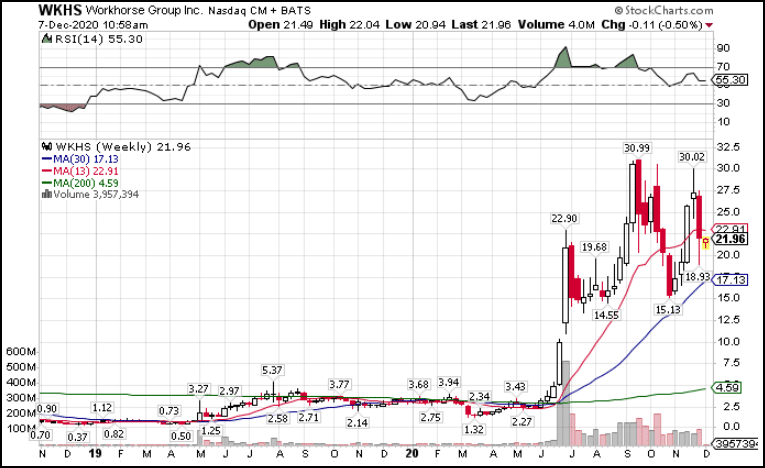Screen dimensions: 765x468
Task: Click the 7-Dec-2020 10:58am timestamp
Action: click(93, 25)
